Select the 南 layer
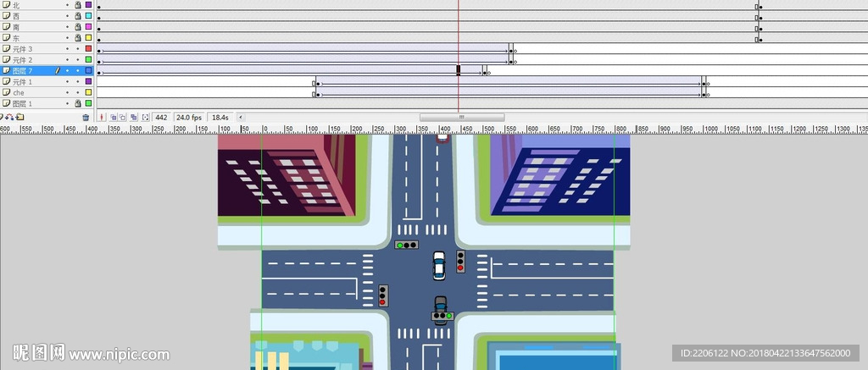Viewport: 868px width, 370px height. coord(16,26)
